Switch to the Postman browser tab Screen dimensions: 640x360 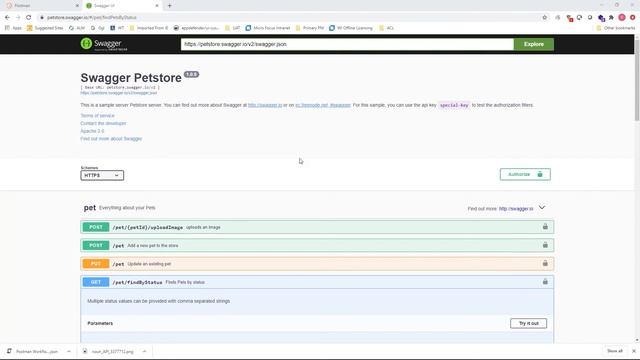(x=42, y=6)
